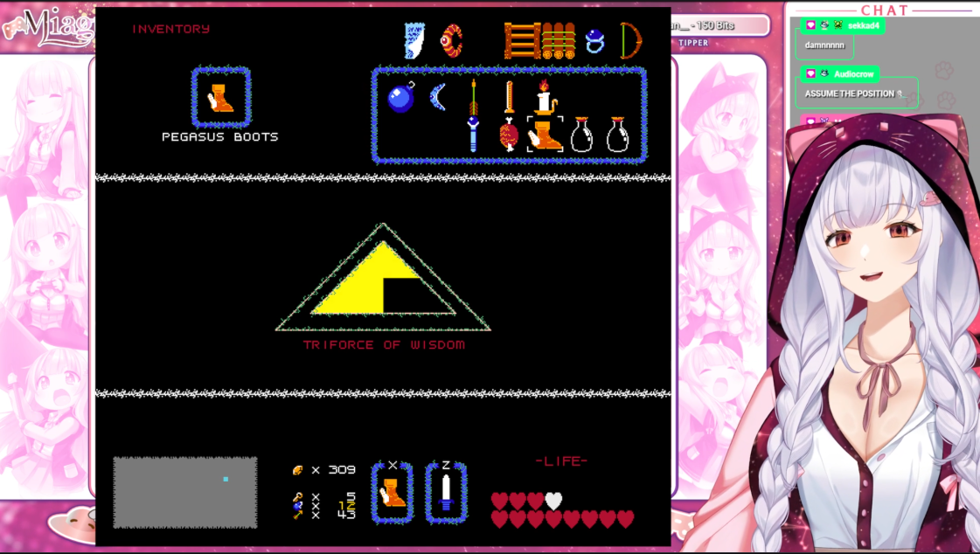This screenshot has width=980, height=554.
Task: Select the meat bait item
Action: 509,135
